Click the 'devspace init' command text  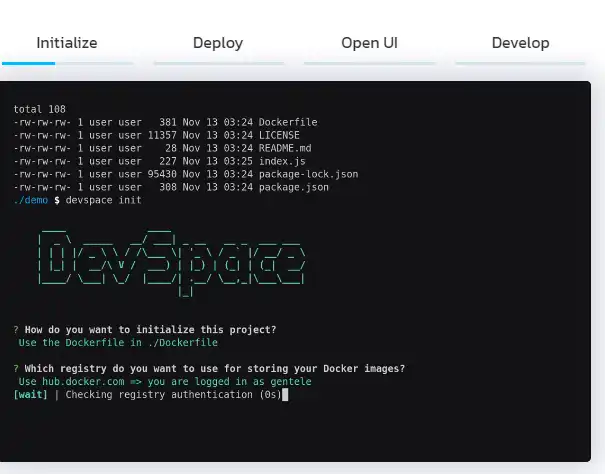(x=103, y=200)
